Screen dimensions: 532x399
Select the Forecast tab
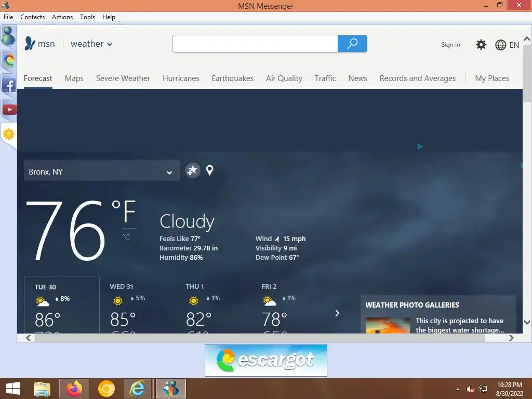(x=38, y=78)
